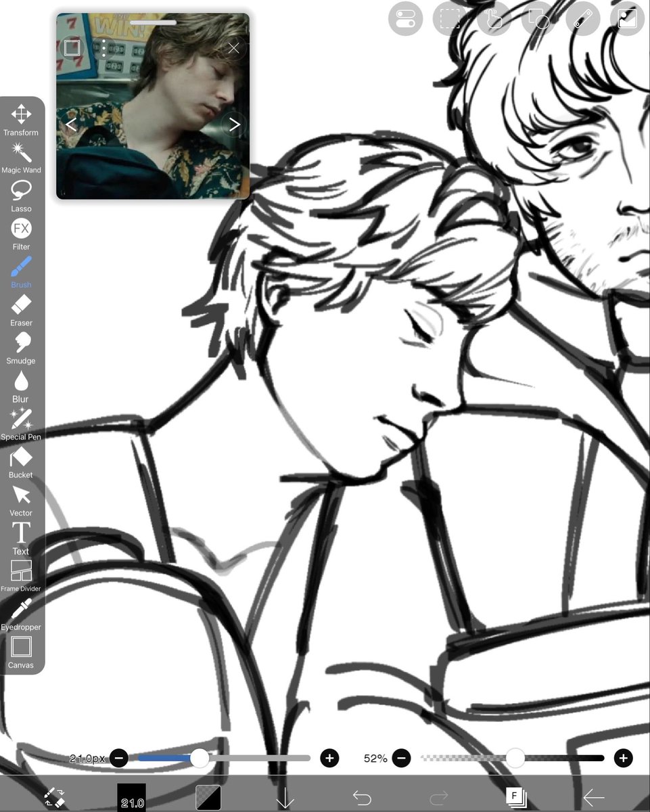Open the color swatch picker
650x812 pixels.
pyautogui.click(x=208, y=798)
